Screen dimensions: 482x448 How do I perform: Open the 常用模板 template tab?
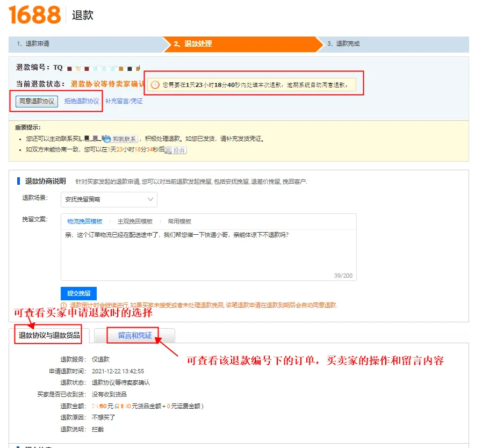point(179,221)
